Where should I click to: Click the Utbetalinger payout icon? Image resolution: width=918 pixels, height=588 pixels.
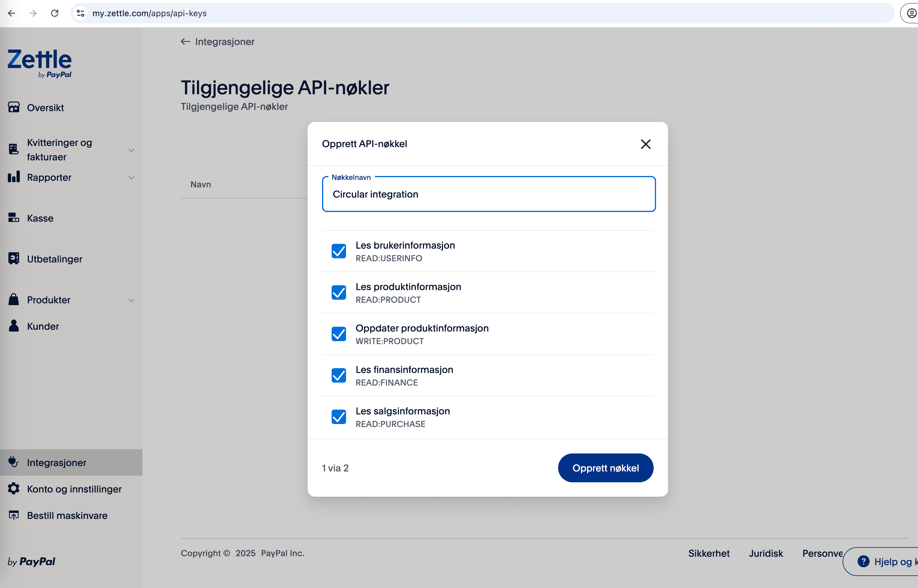pyautogui.click(x=14, y=259)
